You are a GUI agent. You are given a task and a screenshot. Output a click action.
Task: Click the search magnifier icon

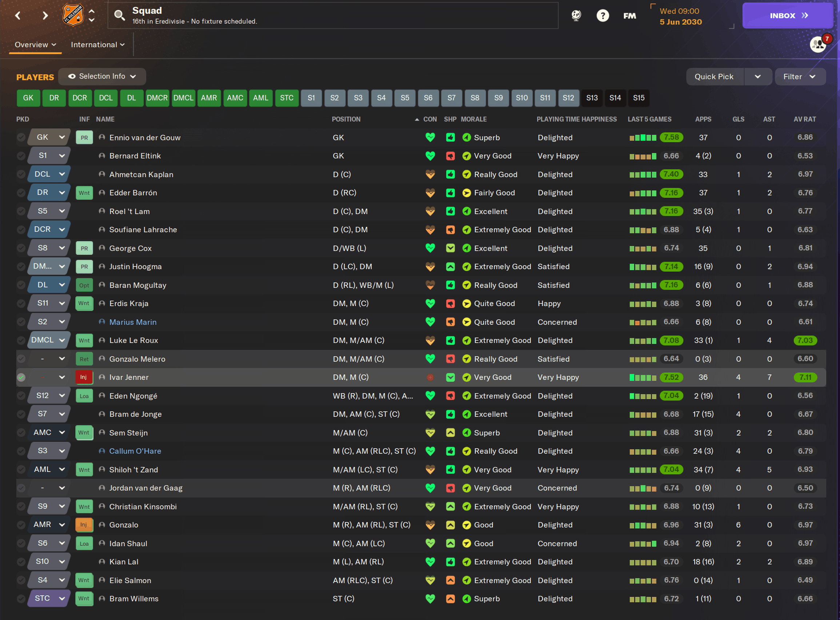pos(119,15)
